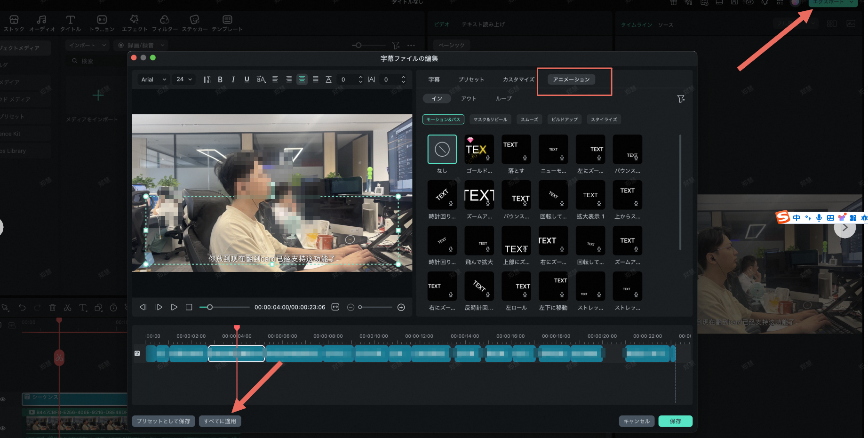This screenshot has height=438, width=868.
Task: Switch to the アニメーション tab
Action: coord(571,79)
